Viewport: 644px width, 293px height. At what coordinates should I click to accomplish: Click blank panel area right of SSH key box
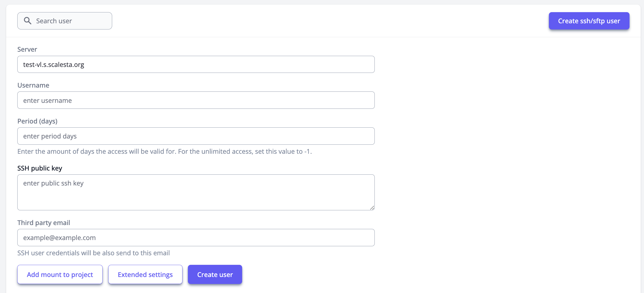coord(504,192)
